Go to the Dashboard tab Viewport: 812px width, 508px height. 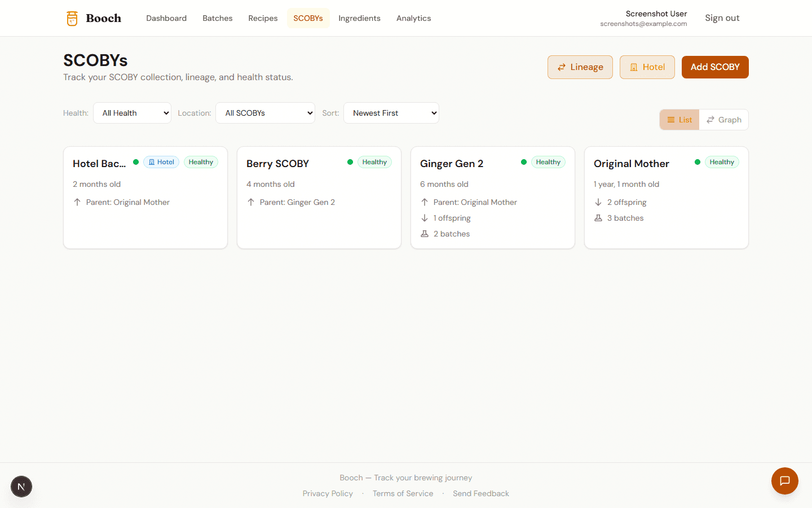[x=166, y=18]
